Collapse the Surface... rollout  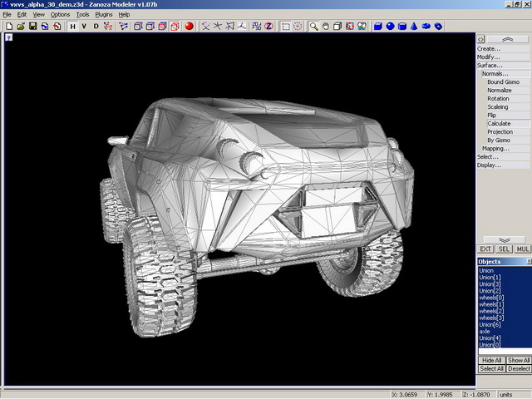tap(490, 65)
